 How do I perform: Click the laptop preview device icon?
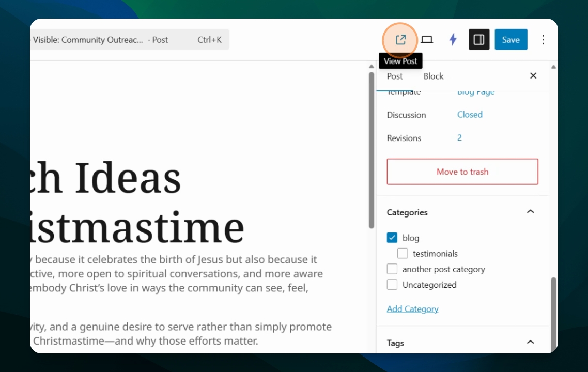(427, 39)
